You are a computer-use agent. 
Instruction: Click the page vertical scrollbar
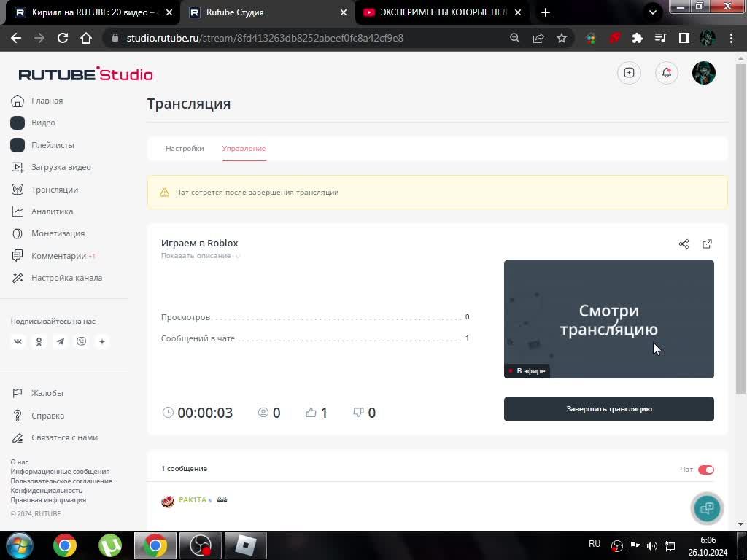coord(740,228)
